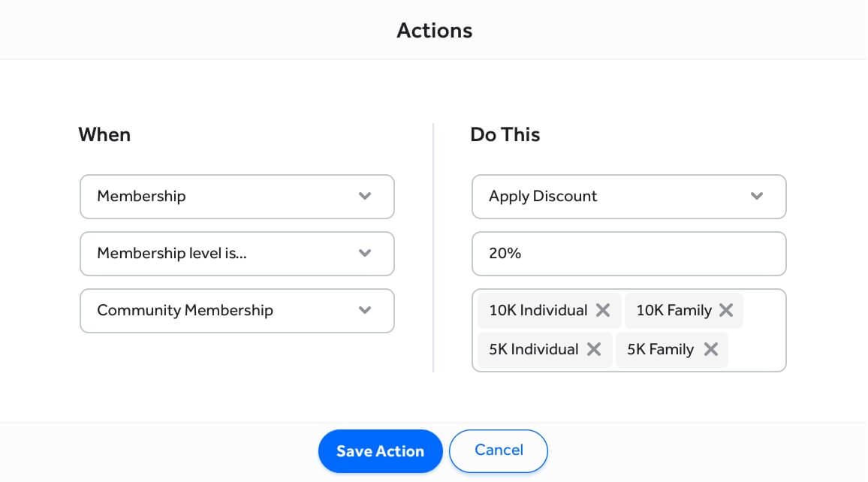Click the chevron on the Membership dropdown
The height and width of the screenshot is (482, 868).
coord(365,196)
